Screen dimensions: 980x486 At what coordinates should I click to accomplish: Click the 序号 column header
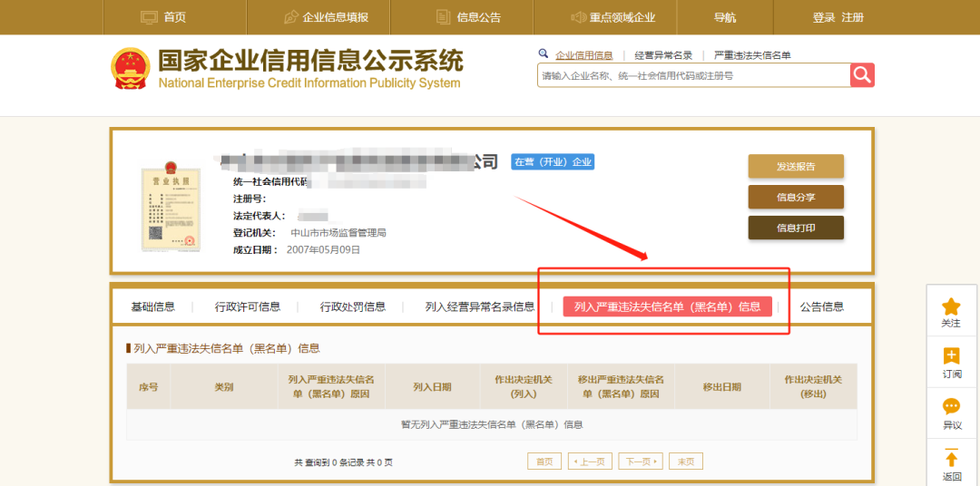click(x=149, y=386)
